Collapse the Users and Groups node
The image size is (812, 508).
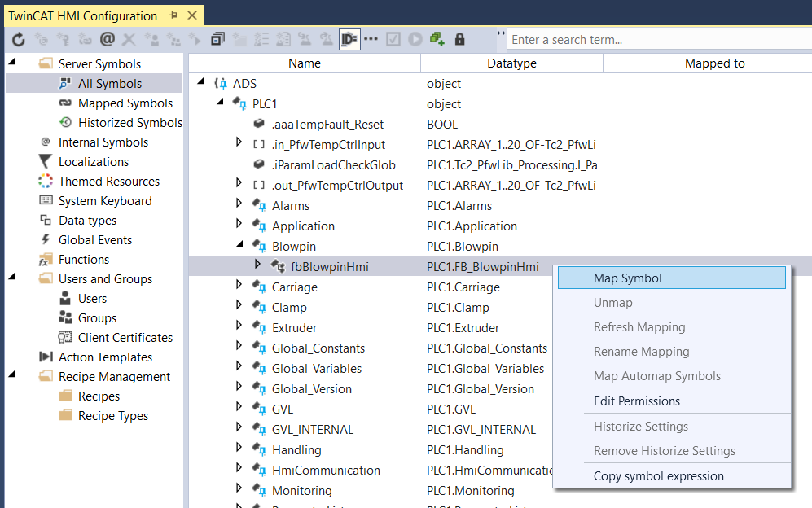tap(12, 277)
